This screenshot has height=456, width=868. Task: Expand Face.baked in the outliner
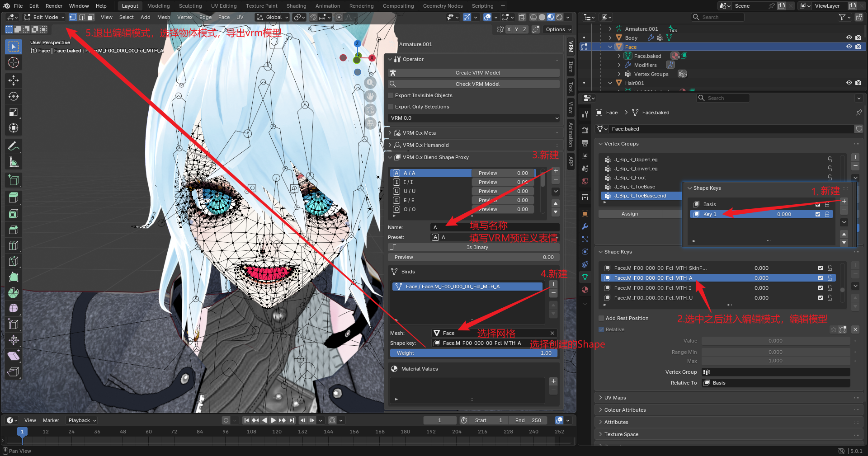(x=619, y=56)
